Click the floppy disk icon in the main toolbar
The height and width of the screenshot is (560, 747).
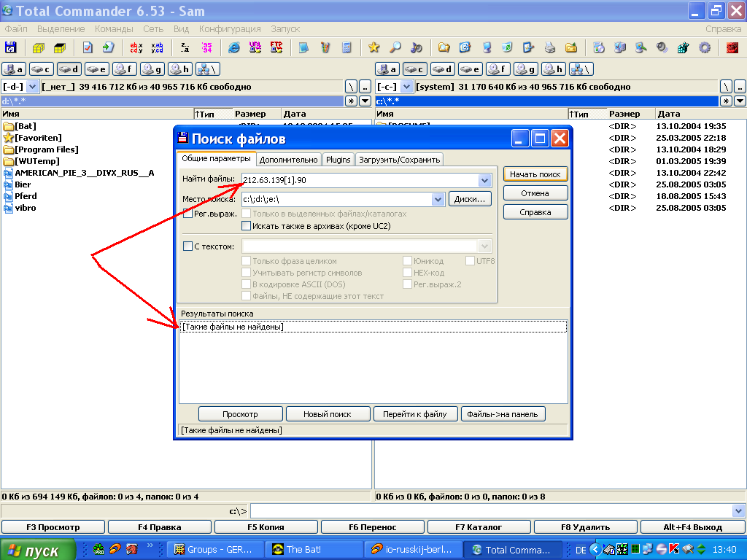tap(10, 47)
